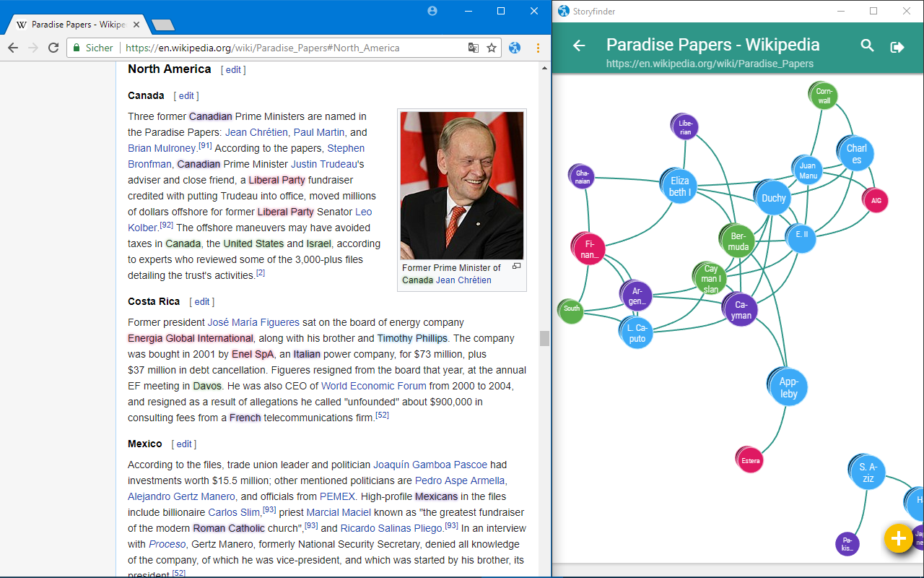924x578 pixels.
Task: Open the José María Figueres link
Action: tap(253, 322)
